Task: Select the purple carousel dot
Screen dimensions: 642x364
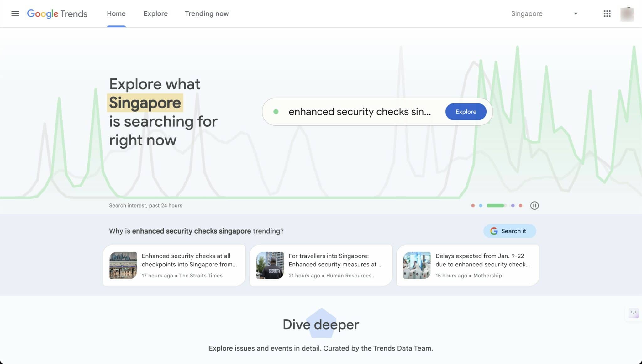Action: (513, 206)
